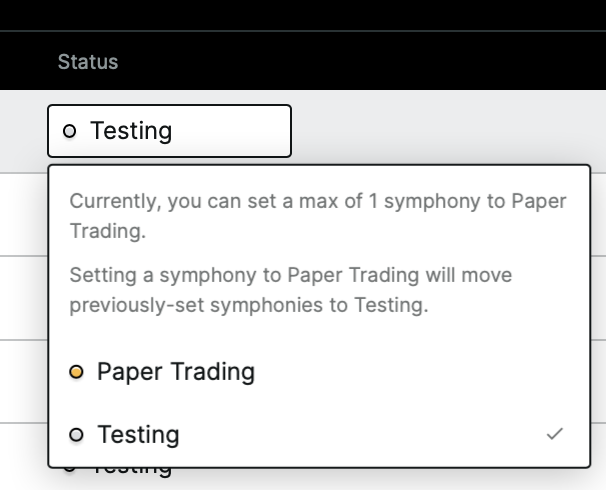Click the hollow circle in the status box
Screen dimensions: 606x490
[x=69, y=131]
